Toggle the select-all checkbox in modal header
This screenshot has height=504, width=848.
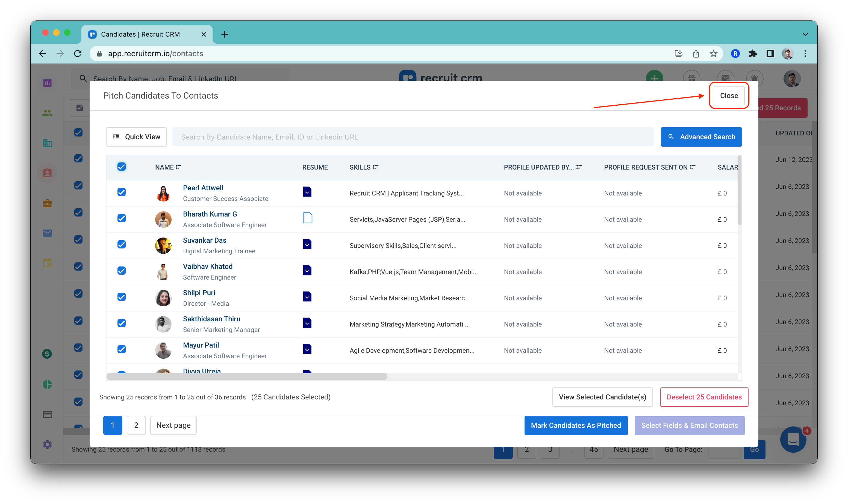coord(121,167)
